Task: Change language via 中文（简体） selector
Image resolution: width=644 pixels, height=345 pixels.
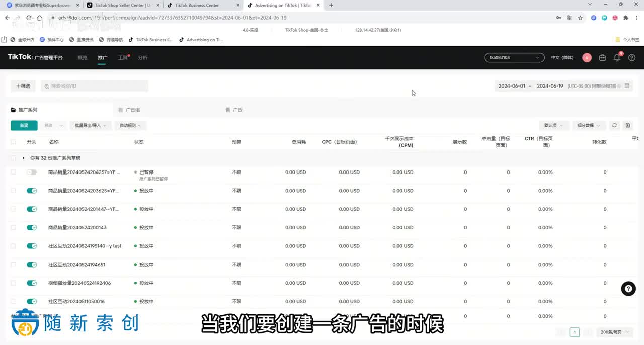Action: [562, 58]
